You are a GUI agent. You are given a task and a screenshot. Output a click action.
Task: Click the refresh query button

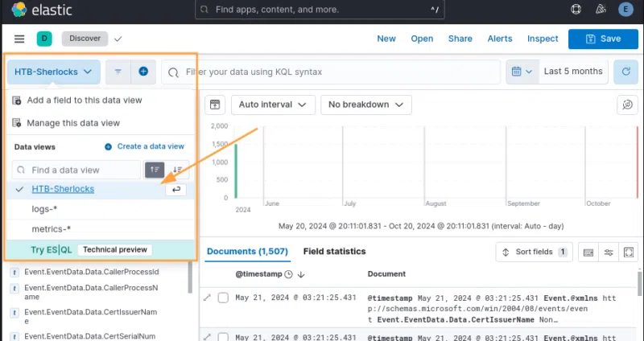point(625,72)
